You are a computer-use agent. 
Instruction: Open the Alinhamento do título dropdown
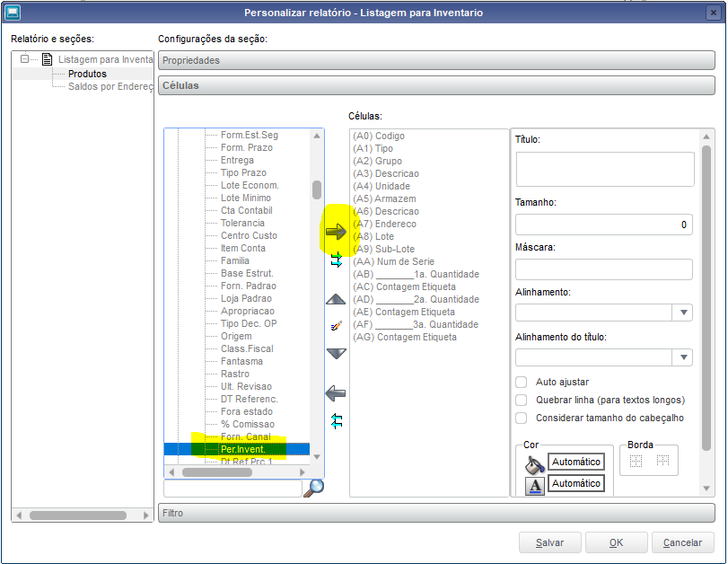coord(683,357)
